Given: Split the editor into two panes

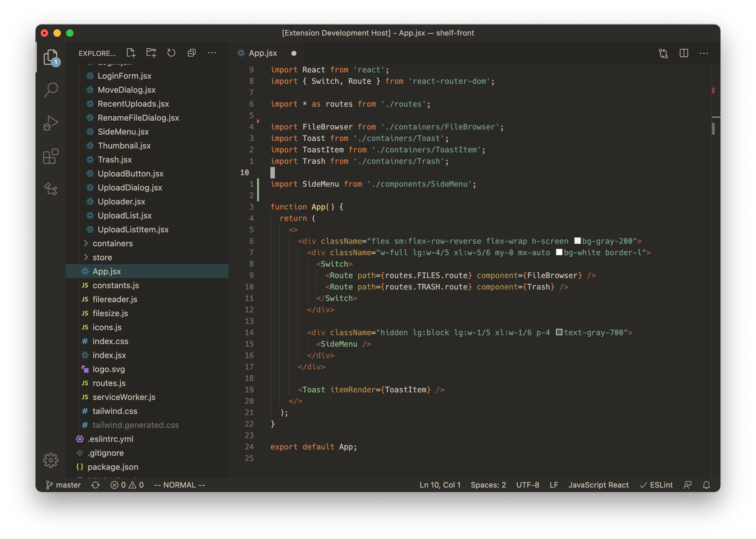Looking at the screenshot, I should (x=684, y=53).
